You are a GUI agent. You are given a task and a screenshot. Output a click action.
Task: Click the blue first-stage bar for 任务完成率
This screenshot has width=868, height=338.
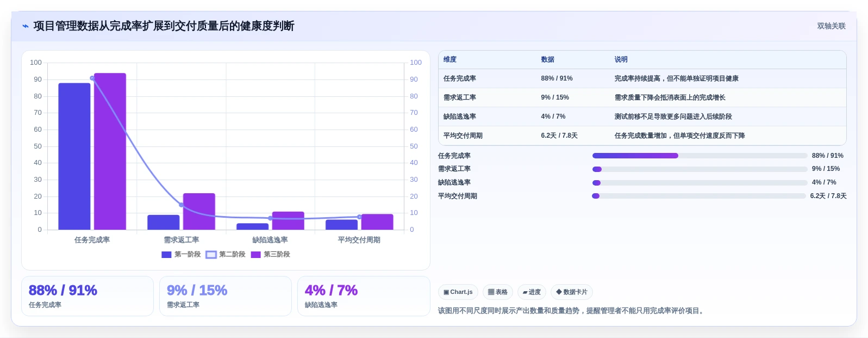74,156
